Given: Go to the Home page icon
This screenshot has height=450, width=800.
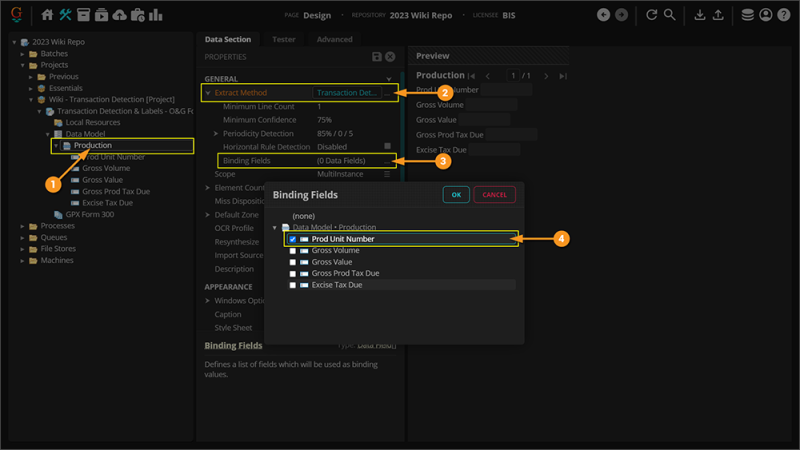Looking at the screenshot, I should pyautogui.click(x=47, y=15).
